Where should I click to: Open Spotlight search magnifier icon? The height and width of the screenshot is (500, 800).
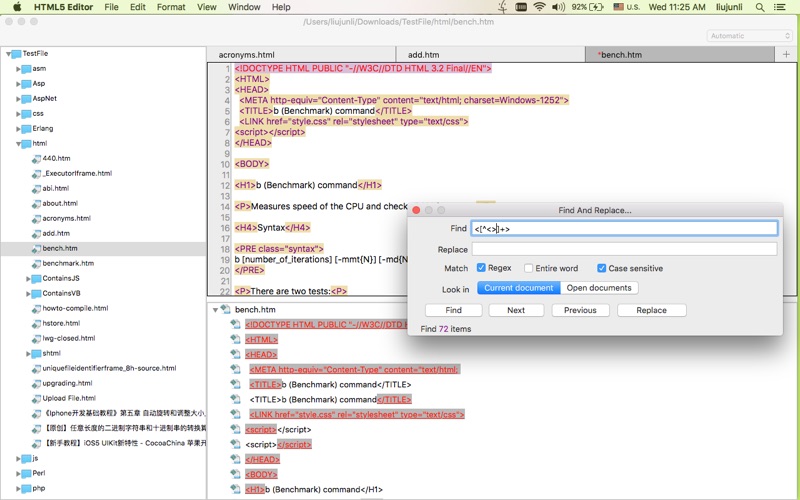click(760, 7)
